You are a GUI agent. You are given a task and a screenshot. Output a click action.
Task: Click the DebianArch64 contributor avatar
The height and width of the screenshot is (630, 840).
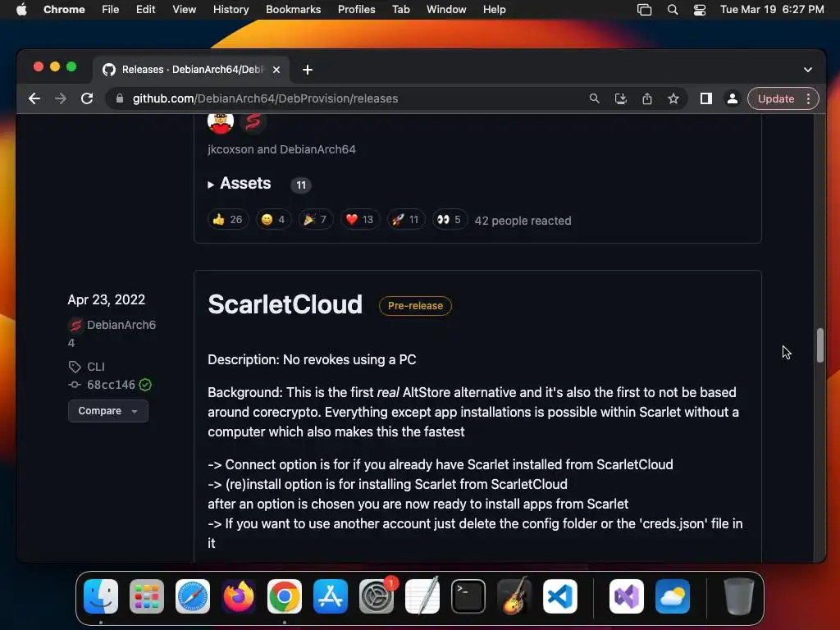coord(253,122)
